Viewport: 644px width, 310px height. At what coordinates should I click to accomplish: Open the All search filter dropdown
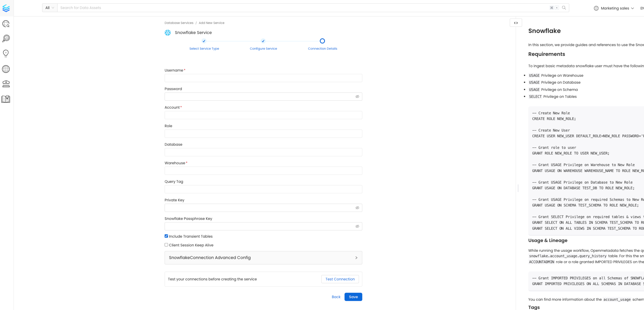(50, 8)
